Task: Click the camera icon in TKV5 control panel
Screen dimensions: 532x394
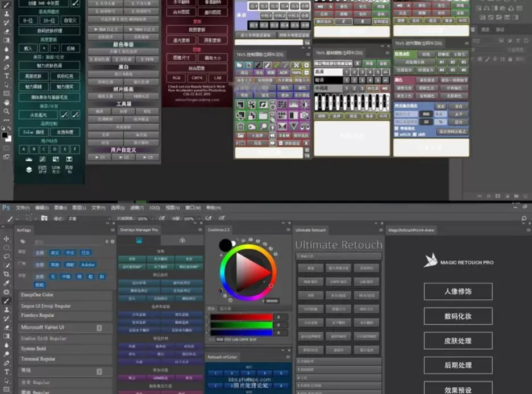Action: click(x=305, y=116)
